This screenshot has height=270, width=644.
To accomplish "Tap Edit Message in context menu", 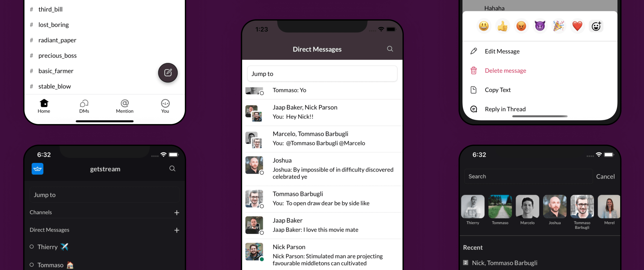I will pyautogui.click(x=502, y=51).
